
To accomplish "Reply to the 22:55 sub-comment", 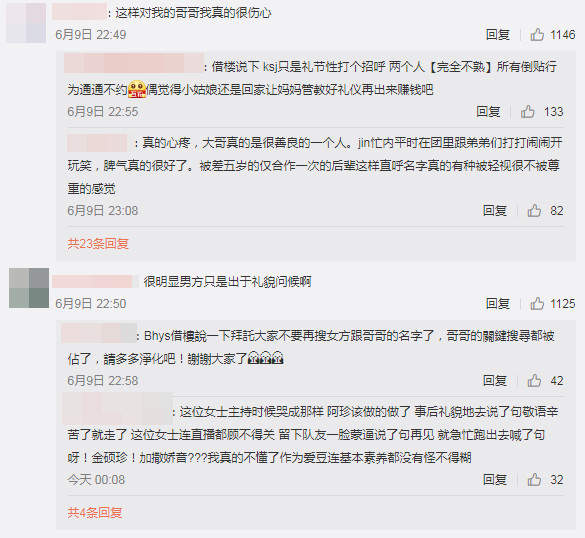I will point(488,112).
